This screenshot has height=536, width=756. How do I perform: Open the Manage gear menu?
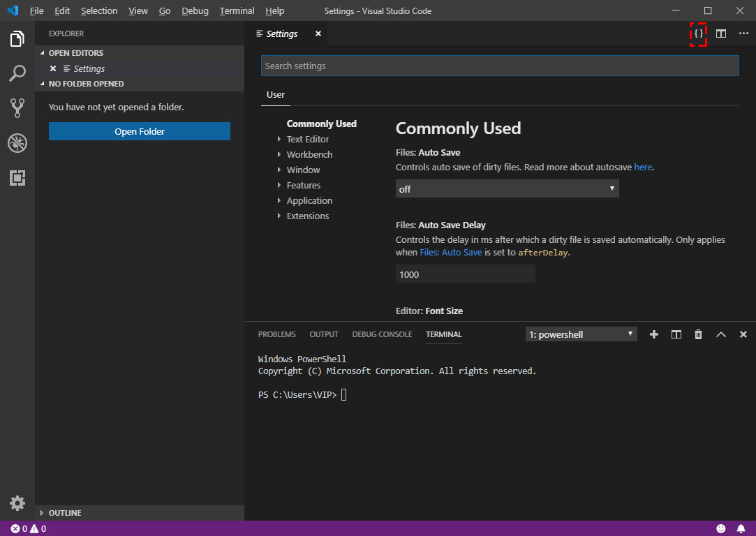17,502
